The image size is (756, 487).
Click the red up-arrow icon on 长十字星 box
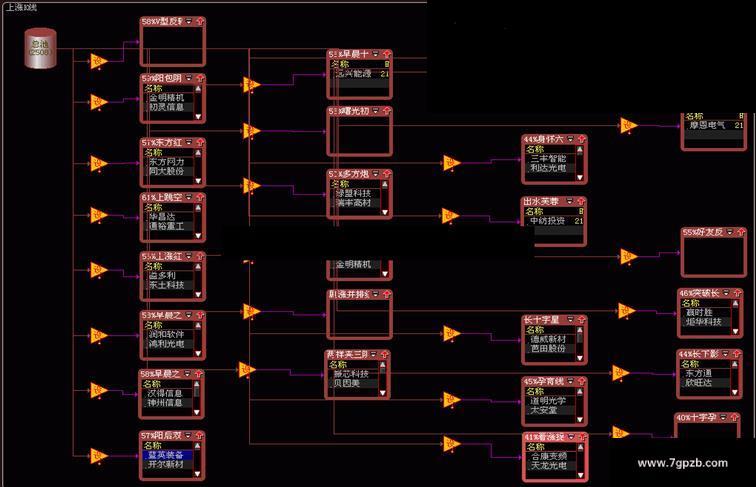tap(581, 320)
